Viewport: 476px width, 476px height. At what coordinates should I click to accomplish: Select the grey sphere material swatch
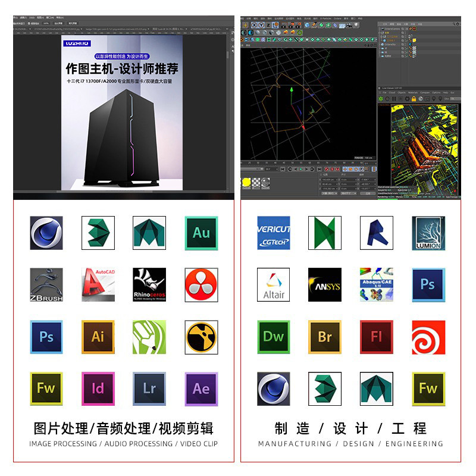click(x=265, y=182)
